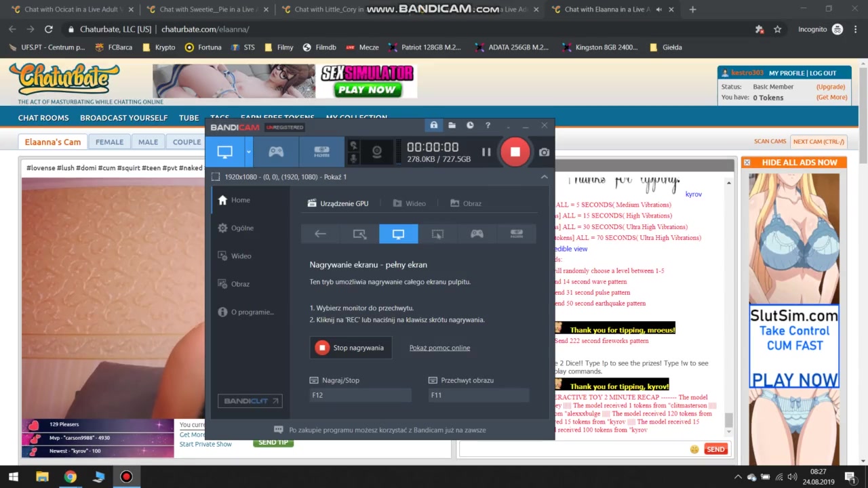The width and height of the screenshot is (868, 488).
Task: Click the Nagraj/Stop F12 hotkey field
Action: [360, 395]
